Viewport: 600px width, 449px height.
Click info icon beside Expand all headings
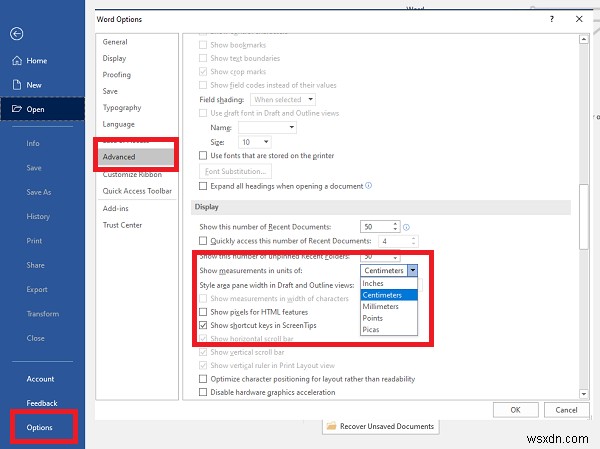coord(368,186)
